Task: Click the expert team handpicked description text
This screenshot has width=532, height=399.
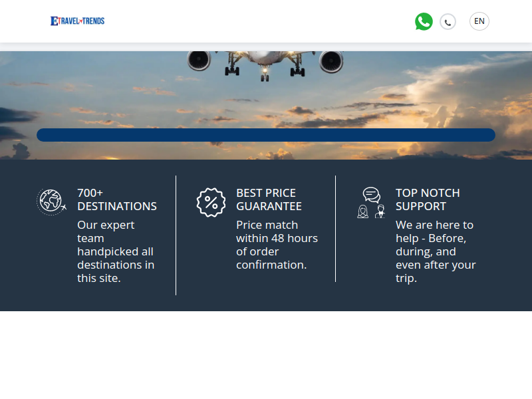Action: (116, 251)
